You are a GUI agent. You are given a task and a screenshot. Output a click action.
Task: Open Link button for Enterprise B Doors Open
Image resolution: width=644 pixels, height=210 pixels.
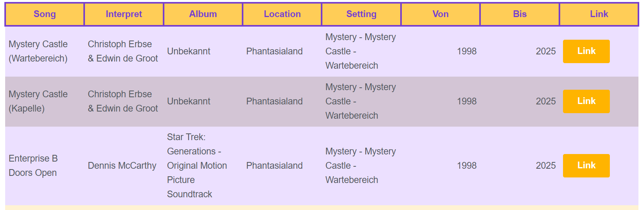pos(586,166)
